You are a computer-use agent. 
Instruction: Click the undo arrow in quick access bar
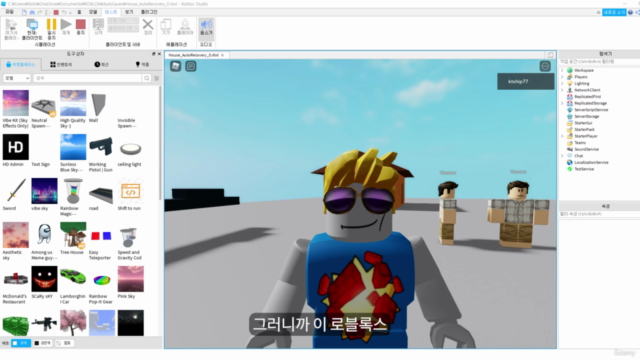coord(64,12)
